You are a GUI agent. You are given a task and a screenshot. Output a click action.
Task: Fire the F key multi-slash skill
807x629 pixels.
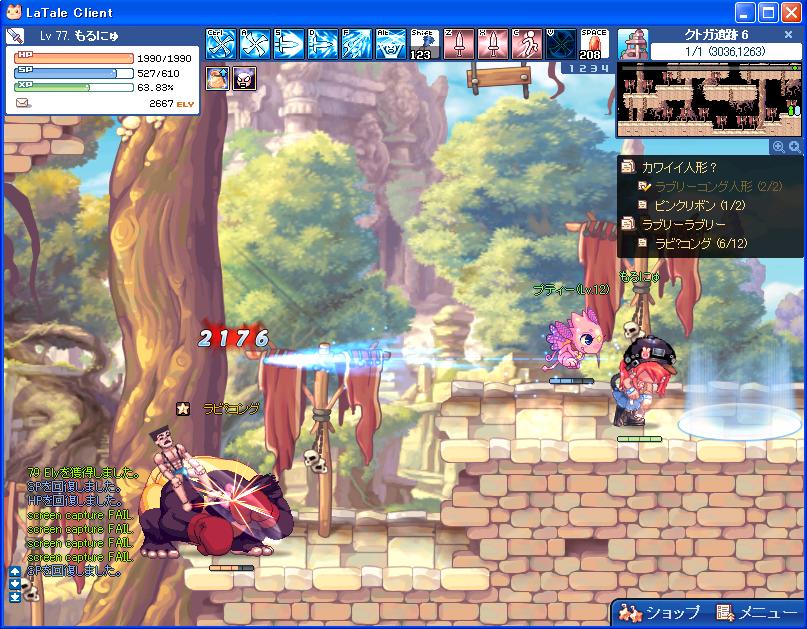357,44
